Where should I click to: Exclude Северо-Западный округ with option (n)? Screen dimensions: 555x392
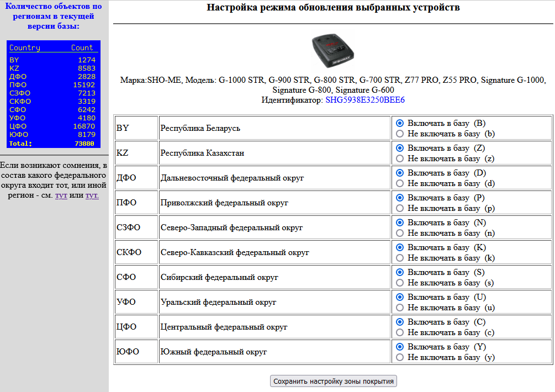400,233
